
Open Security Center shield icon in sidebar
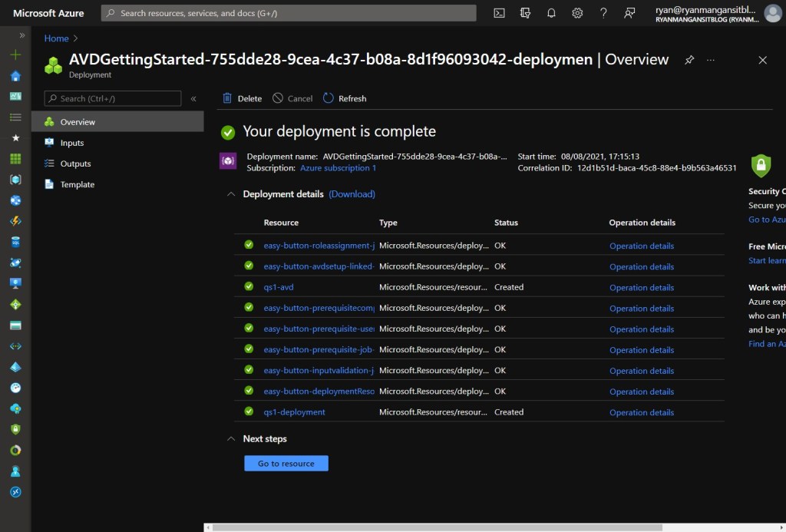pos(15,429)
